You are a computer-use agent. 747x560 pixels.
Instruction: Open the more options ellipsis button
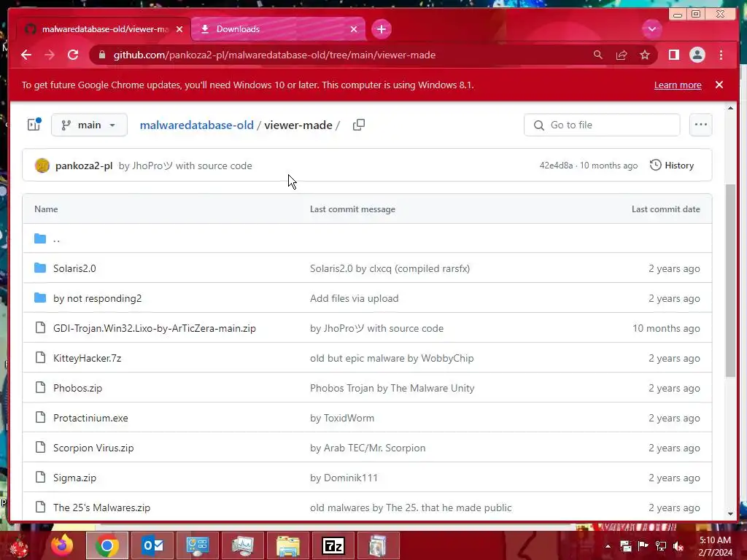click(x=700, y=125)
